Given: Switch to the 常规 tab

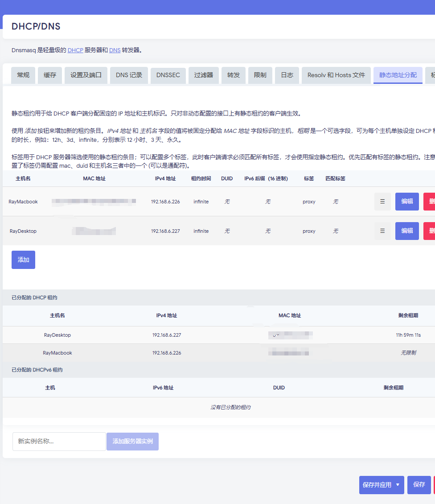Looking at the screenshot, I should tap(23, 75).
